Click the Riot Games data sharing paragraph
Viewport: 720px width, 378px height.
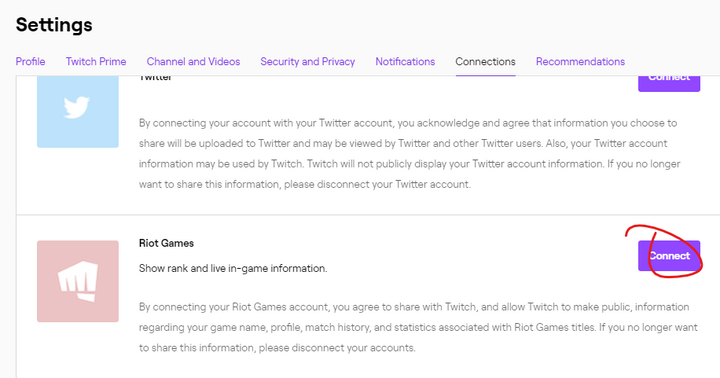tap(418, 327)
